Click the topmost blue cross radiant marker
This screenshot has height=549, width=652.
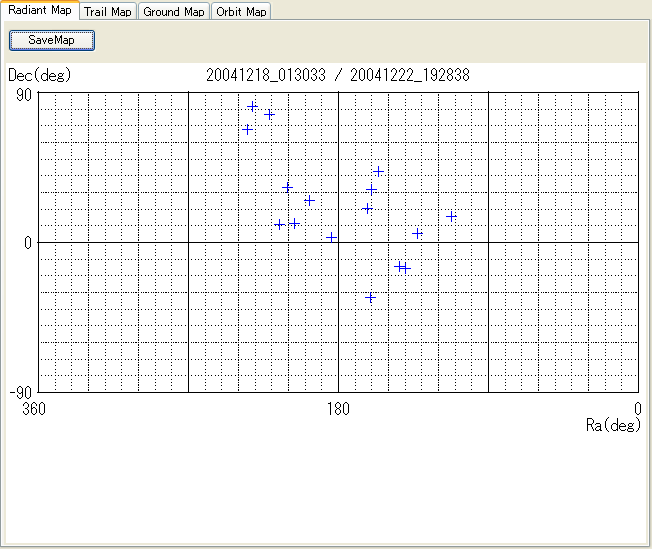[x=253, y=106]
